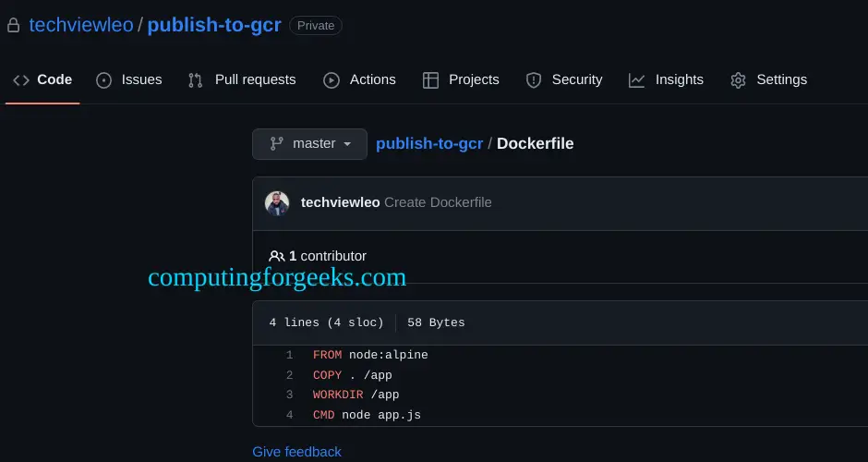Viewport: 868px width, 462px height.
Task: Open techviewleo commit author link
Action: click(x=340, y=202)
